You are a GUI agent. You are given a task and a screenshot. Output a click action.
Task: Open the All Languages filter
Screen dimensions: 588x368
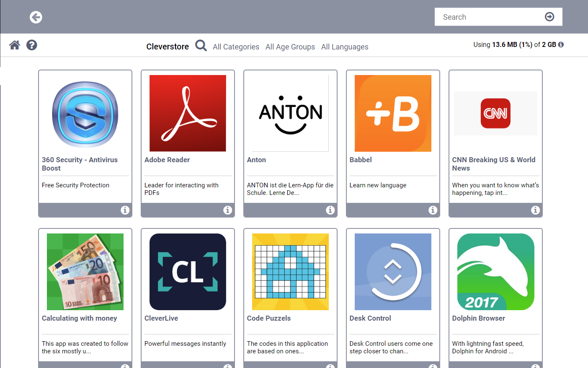345,47
